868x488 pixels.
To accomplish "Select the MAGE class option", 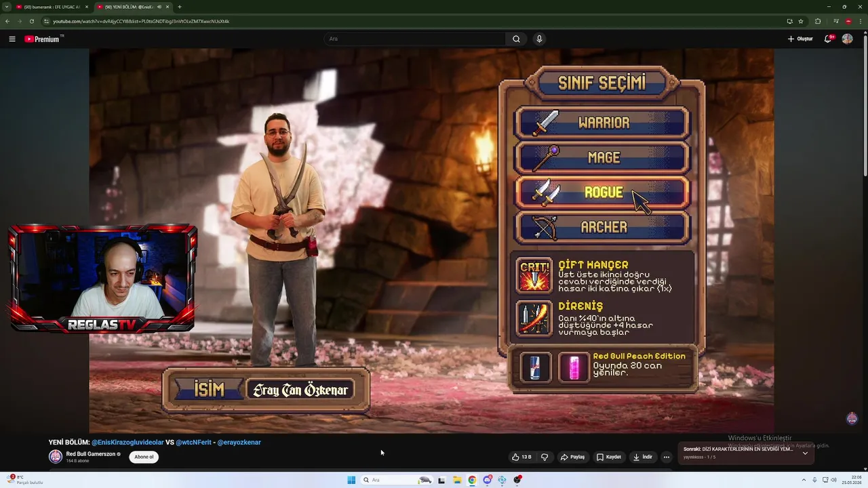I will point(602,158).
